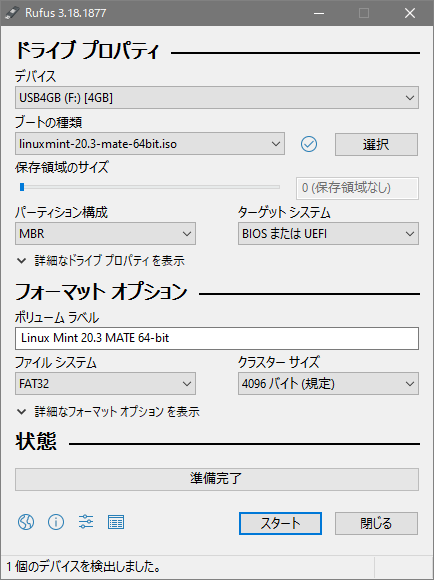Expand 詳細なドライブ プロパティを表示
This screenshot has height=580, width=434.
pos(101,261)
